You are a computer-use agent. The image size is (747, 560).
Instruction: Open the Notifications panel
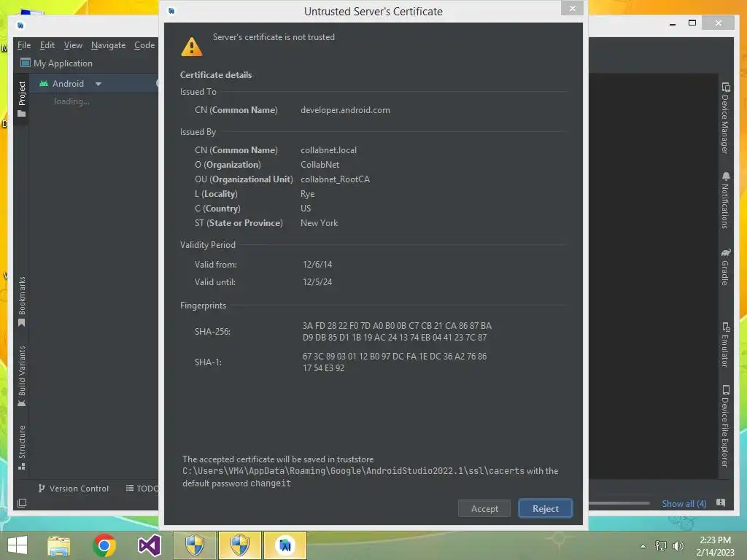pos(725,201)
